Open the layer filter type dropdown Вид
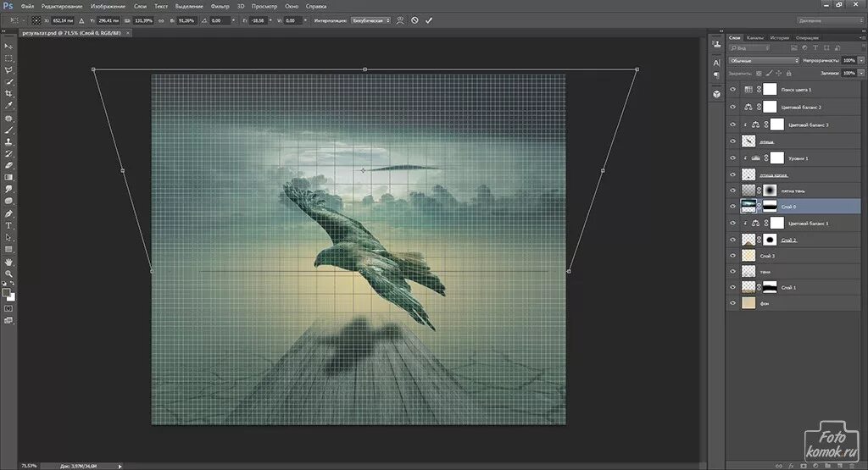The width and height of the screenshot is (868, 470). (x=749, y=48)
